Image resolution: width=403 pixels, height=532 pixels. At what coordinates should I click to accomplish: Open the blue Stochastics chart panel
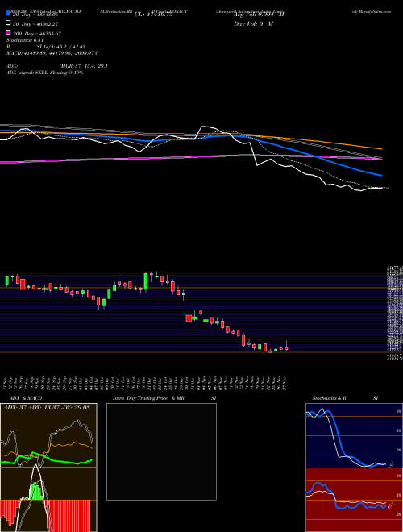(x=354, y=435)
